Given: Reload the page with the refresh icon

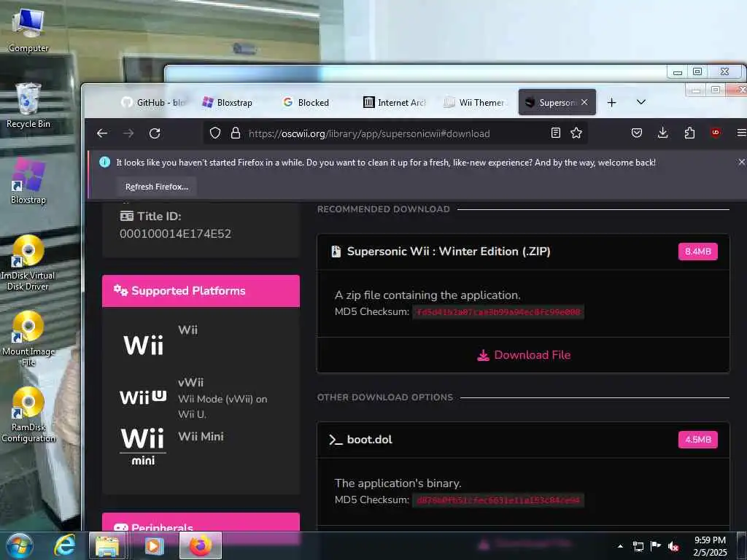Looking at the screenshot, I should 155,133.
